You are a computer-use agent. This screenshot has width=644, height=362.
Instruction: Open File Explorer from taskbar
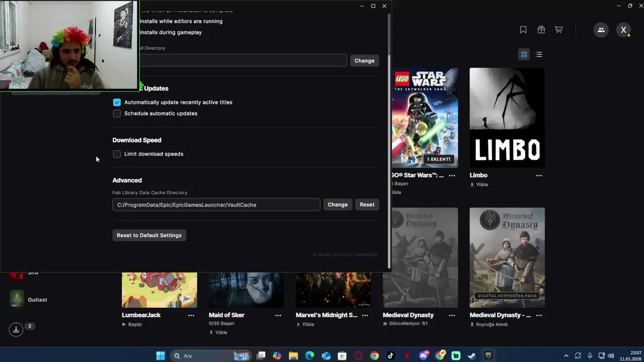[x=293, y=356]
